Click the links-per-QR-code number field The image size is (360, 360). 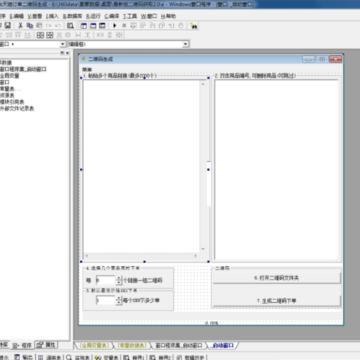click(x=105, y=280)
